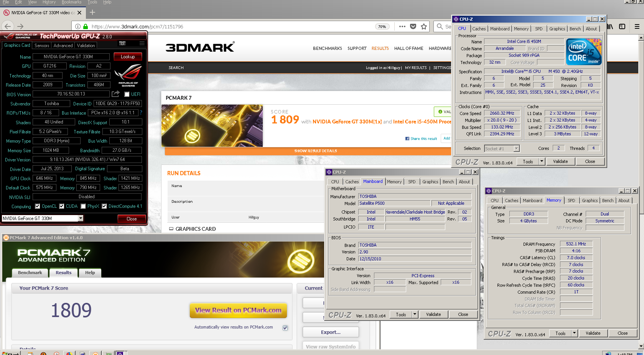Image resolution: width=644 pixels, height=355 pixels.
Task: Open the Caches tab in CPU-Z CPU window
Action: [x=479, y=29]
